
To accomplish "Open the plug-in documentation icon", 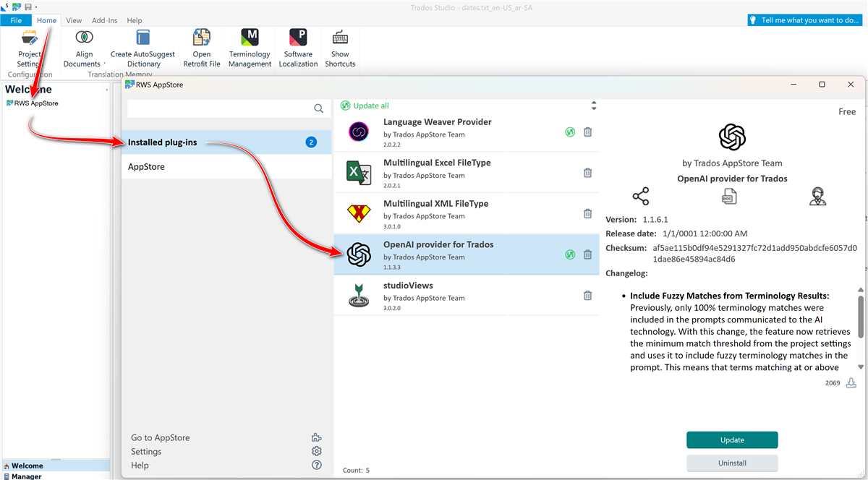I will coord(729,197).
